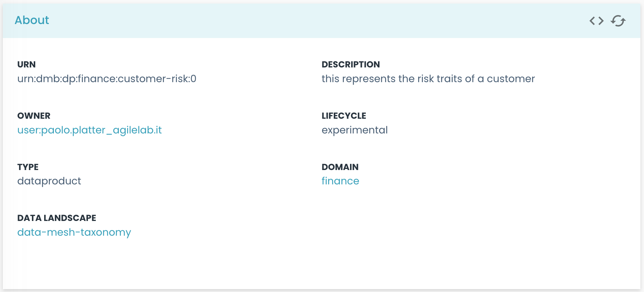The height and width of the screenshot is (292, 644).
Task: Open the data-mesh-taxonomy link
Action: pyautogui.click(x=74, y=232)
